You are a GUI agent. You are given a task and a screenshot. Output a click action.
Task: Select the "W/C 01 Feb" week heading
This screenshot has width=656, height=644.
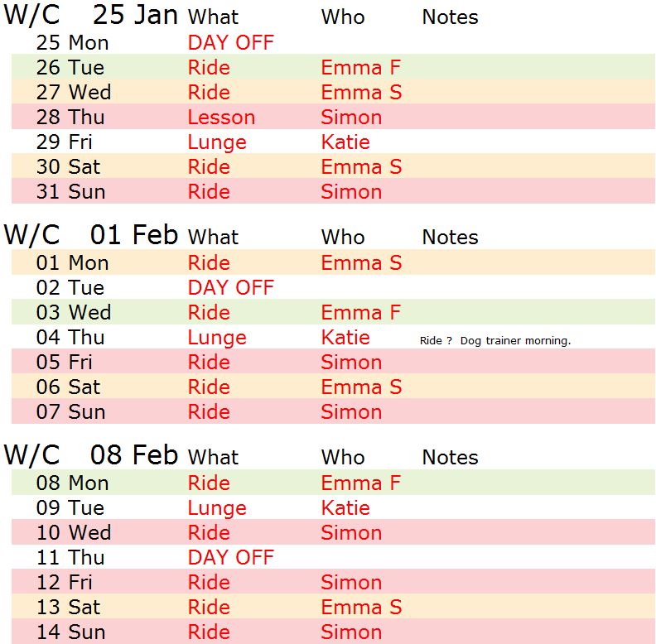91,236
